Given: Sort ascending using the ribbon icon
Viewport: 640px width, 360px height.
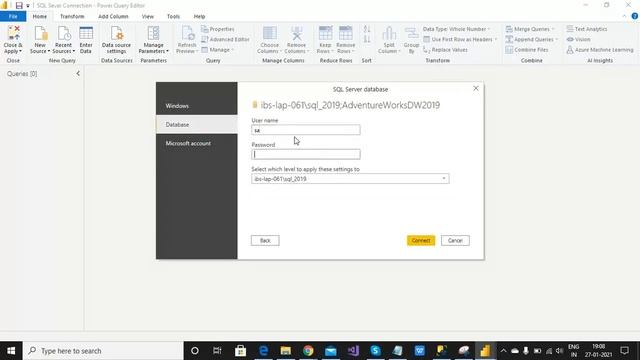Looking at the screenshot, I should pos(367,29).
